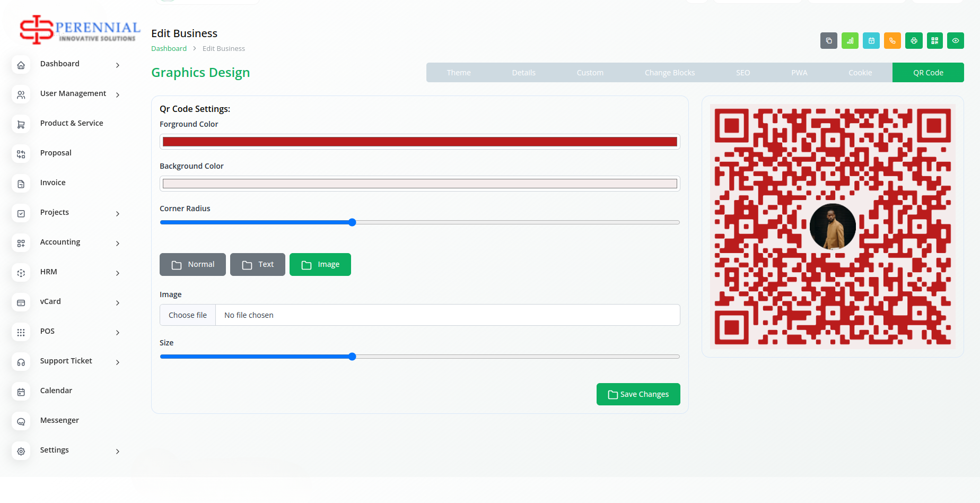
Task: Open the green analytics bar chart icon
Action: (x=850, y=41)
